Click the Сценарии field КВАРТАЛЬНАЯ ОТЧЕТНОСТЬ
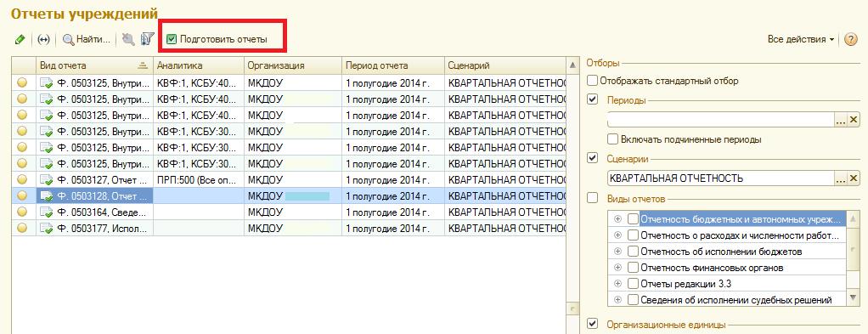This screenshot has width=868, height=334. point(721,178)
